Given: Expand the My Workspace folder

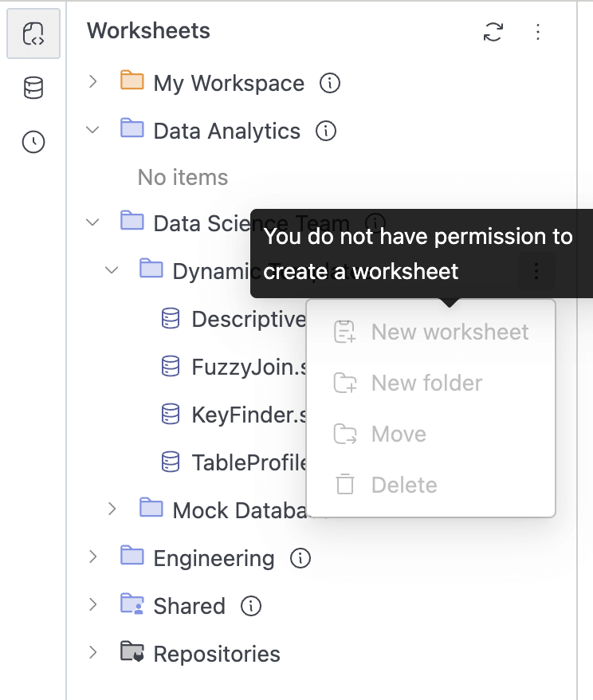Looking at the screenshot, I should 92,81.
